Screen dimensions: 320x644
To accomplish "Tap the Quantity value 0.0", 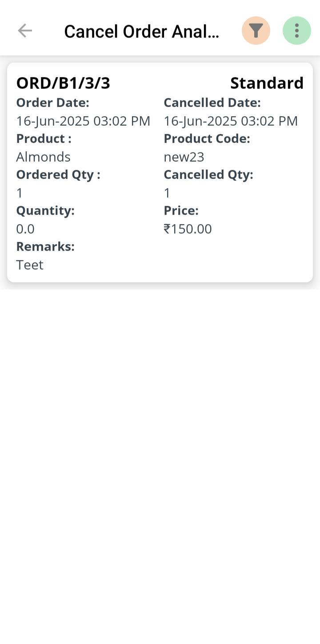I will click(x=25, y=229).
